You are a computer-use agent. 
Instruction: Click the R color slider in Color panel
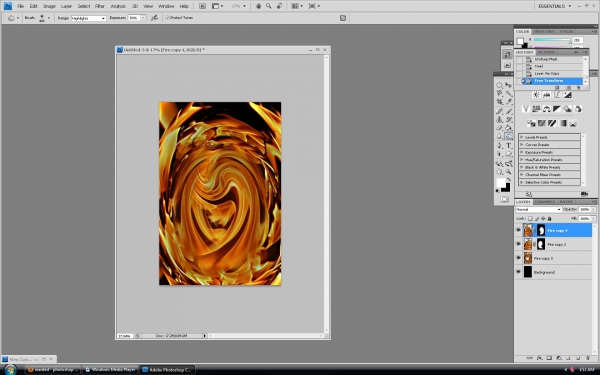click(x=552, y=40)
